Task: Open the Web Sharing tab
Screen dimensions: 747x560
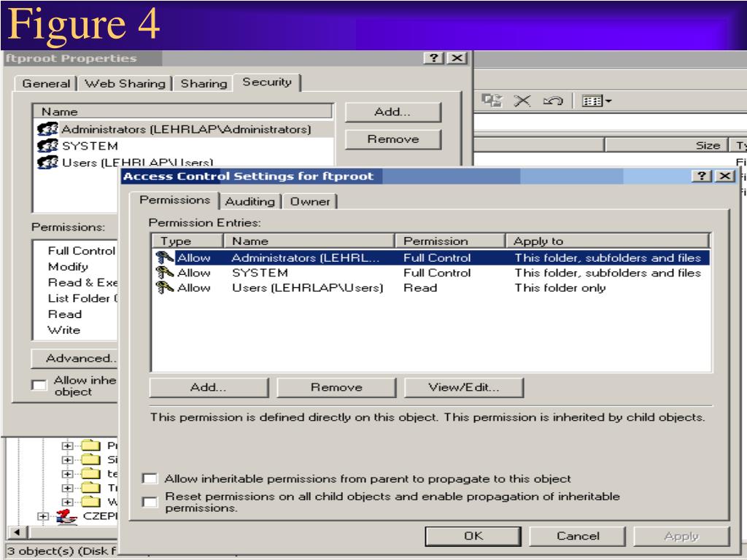Action: tap(125, 83)
